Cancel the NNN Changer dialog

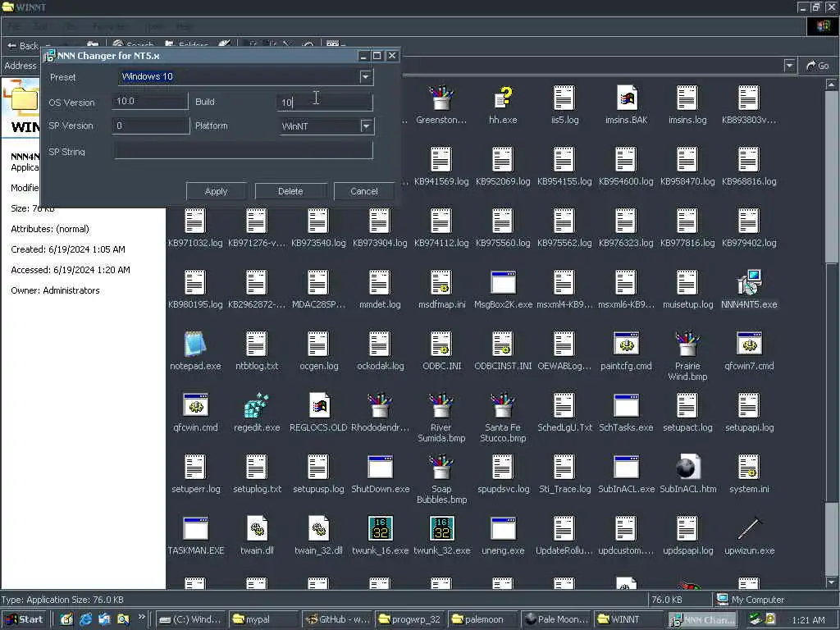click(363, 191)
